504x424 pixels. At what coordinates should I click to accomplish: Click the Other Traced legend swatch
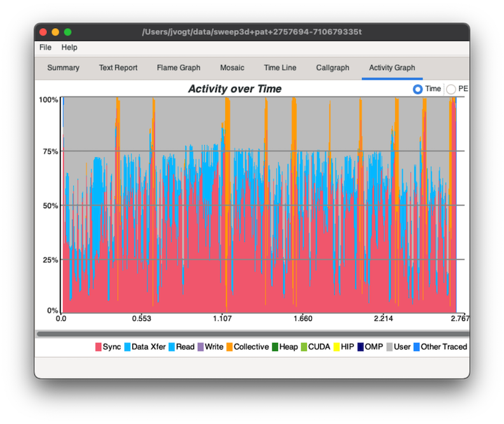click(x=417, y=347)
